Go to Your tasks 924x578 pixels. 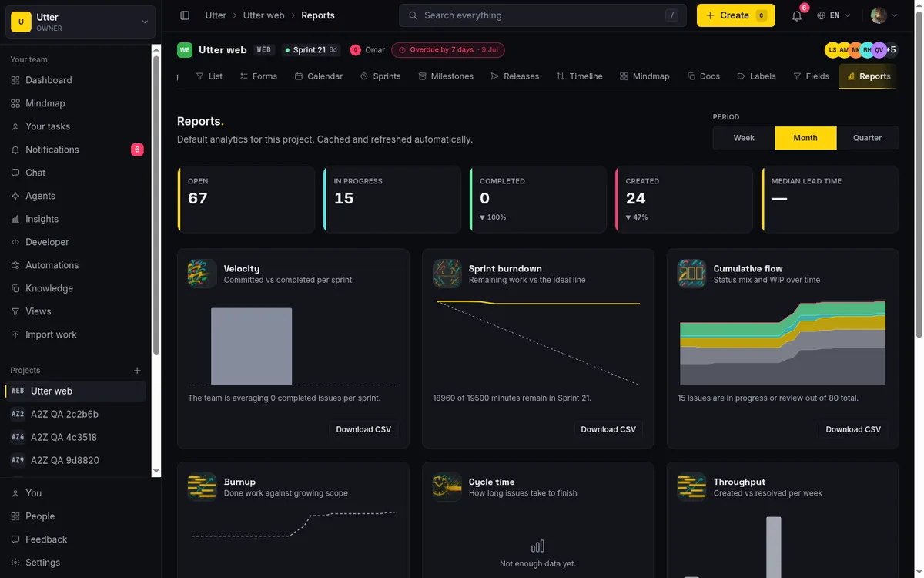pyautogui.click(x=77, y=126)
